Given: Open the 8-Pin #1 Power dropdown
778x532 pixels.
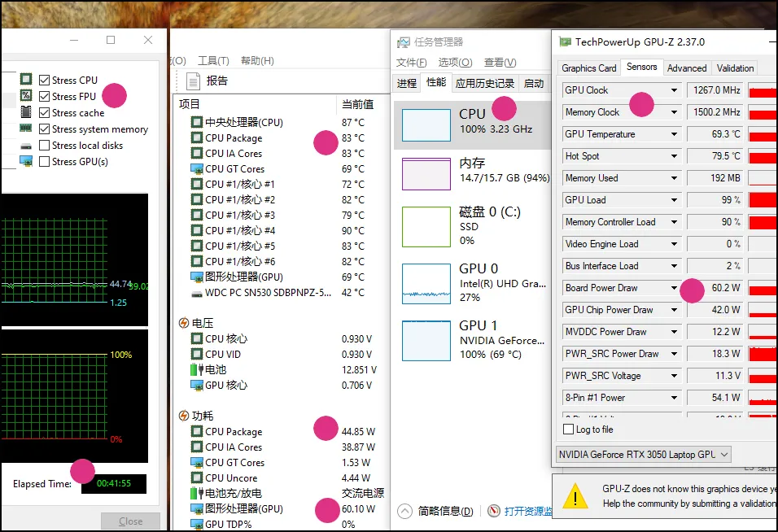Looking at the screenshot, I should pyautogui.click(x=674, y=398).
